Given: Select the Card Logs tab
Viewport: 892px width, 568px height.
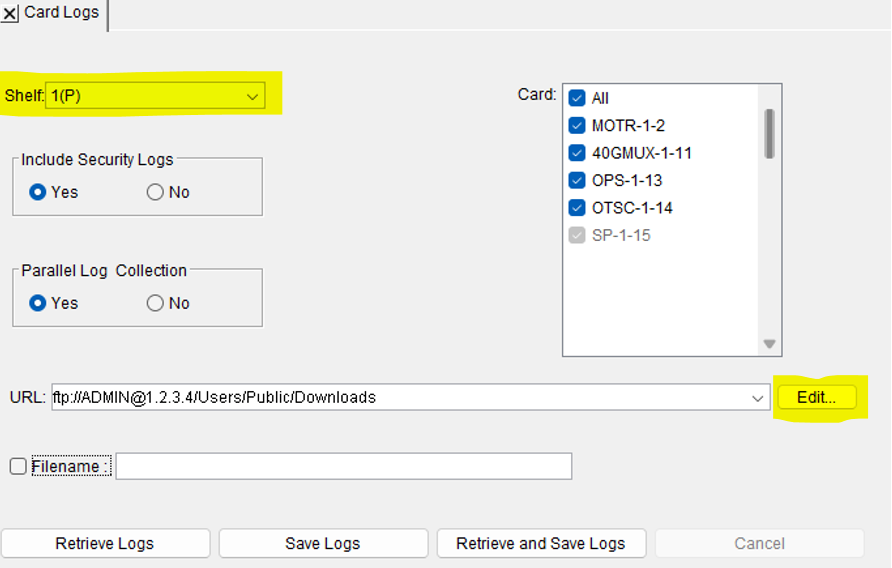Looking at the screenshot, I should [x=61, y=12].
